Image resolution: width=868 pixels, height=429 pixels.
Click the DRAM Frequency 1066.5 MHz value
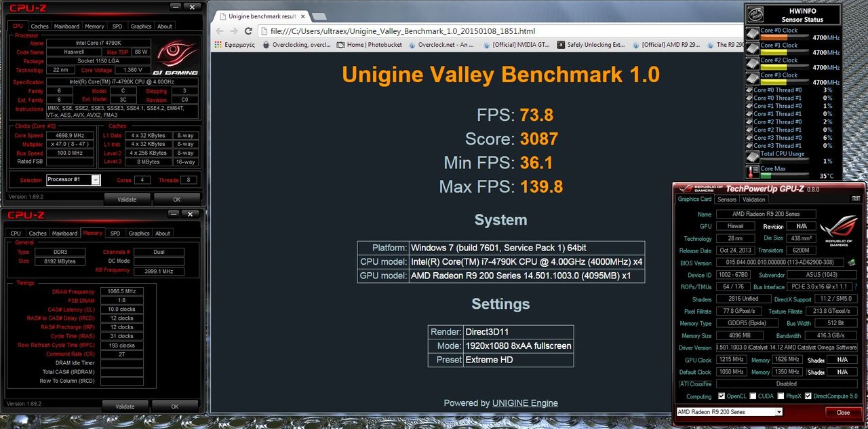tap(121, 292)
